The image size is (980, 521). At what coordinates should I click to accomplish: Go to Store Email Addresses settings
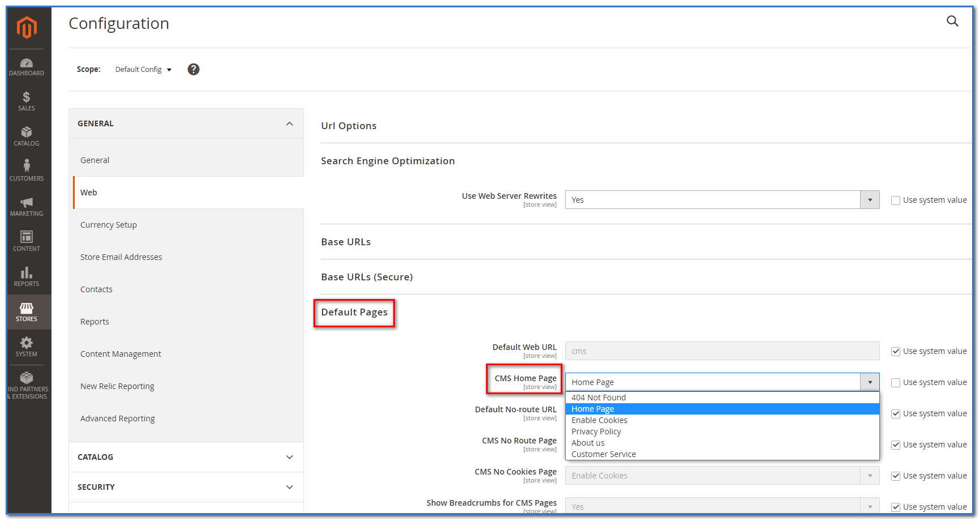121,257
